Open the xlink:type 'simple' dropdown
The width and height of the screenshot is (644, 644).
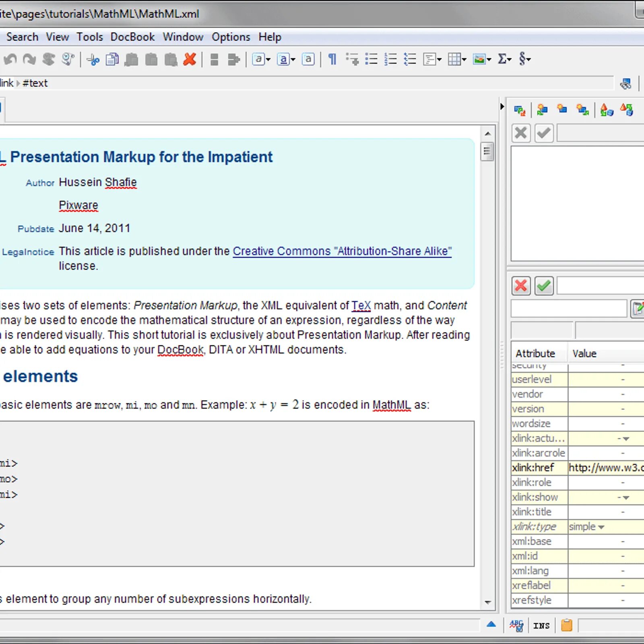[601, 527]
